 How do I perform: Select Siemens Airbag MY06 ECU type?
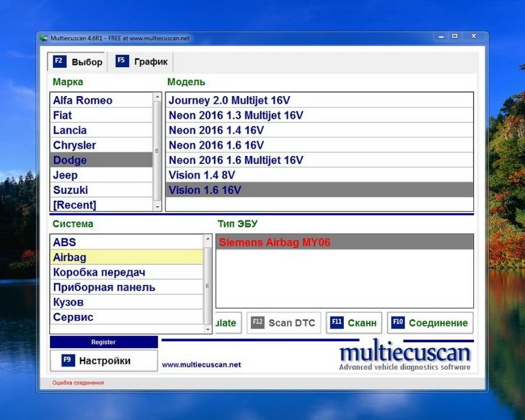click(345, 242)
